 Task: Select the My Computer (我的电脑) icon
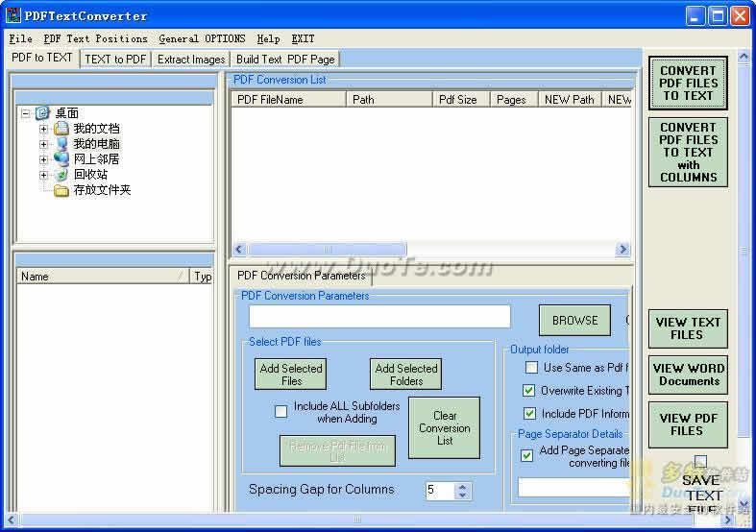coord(61,144)
